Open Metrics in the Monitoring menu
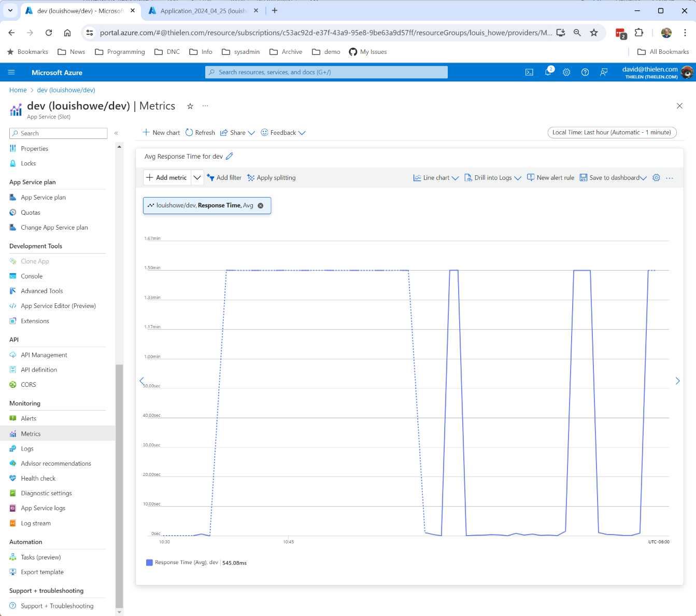 [x=32, y=433]
